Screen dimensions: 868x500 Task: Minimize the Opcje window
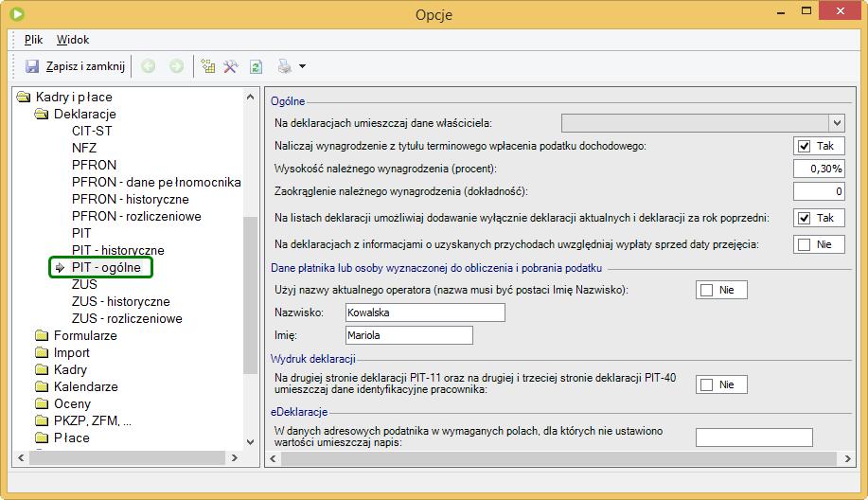(x=781, y=12)
